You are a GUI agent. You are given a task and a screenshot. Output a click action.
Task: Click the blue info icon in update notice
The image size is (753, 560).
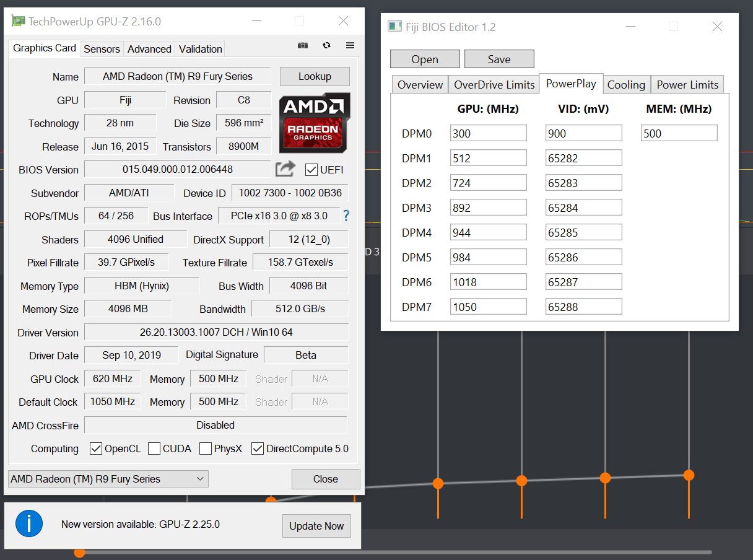[x=29, y=524]
